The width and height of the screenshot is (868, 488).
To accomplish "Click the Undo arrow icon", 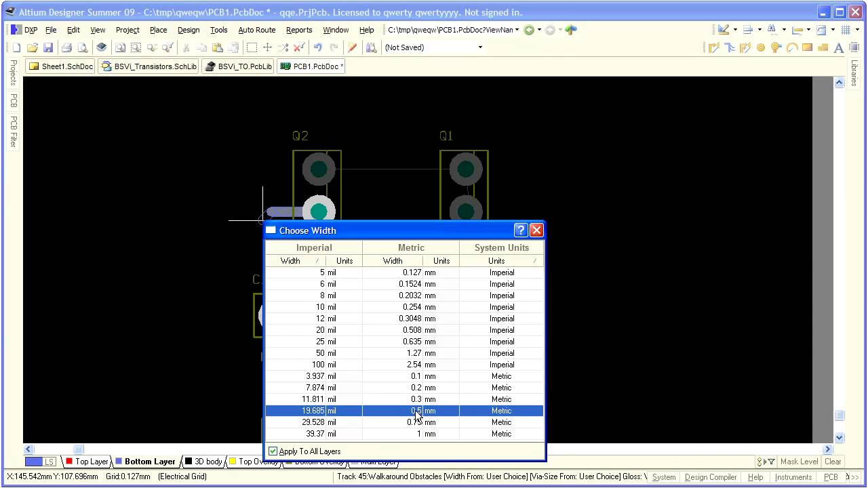I will 317,47.
